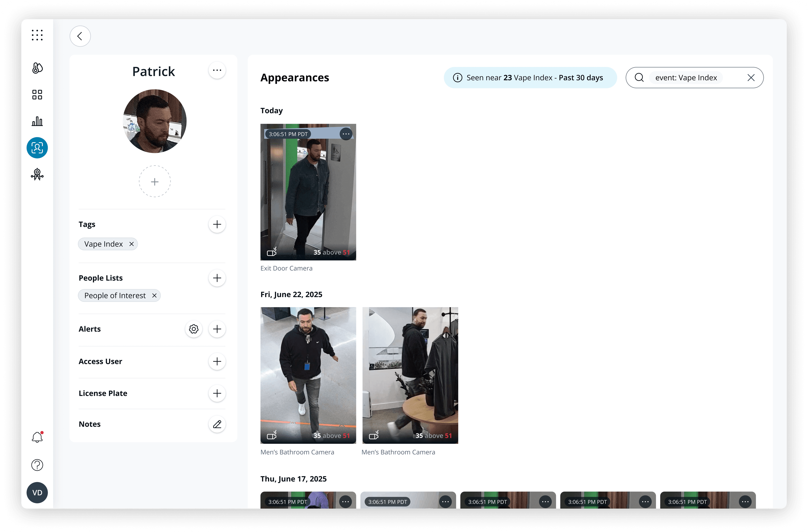The image size is (808, 532).
Task: Open the notifications bell with red dot
Action: (37, 437)
